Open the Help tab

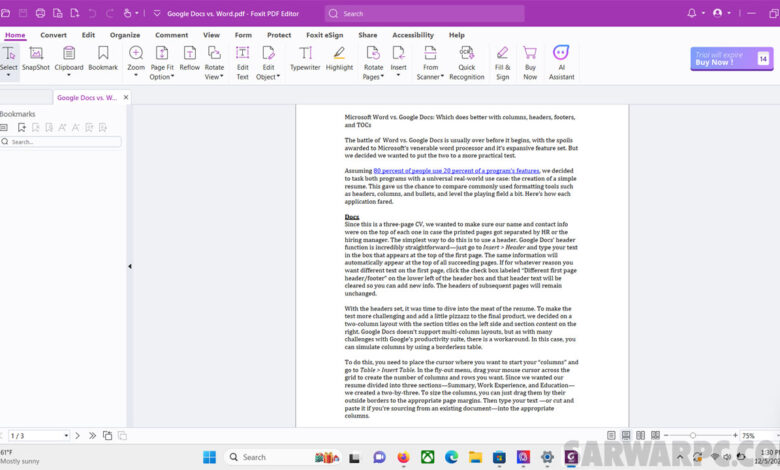click(x=457, y=35)
